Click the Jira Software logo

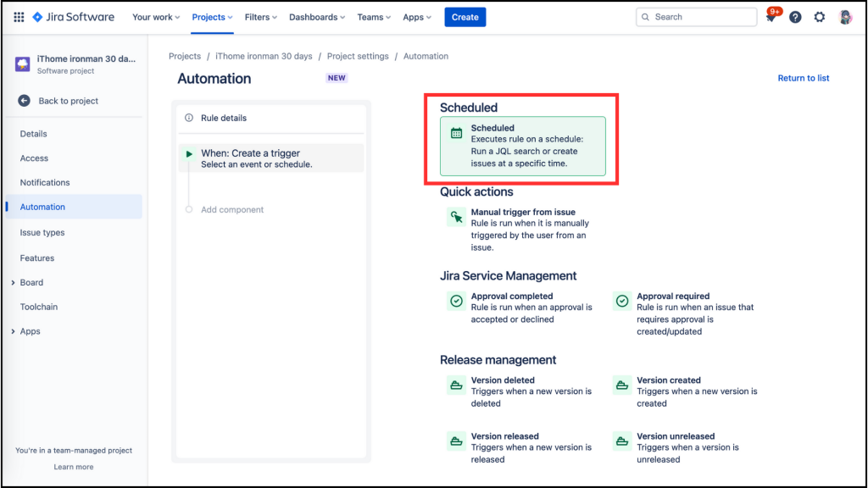click(x=74, y=17)
